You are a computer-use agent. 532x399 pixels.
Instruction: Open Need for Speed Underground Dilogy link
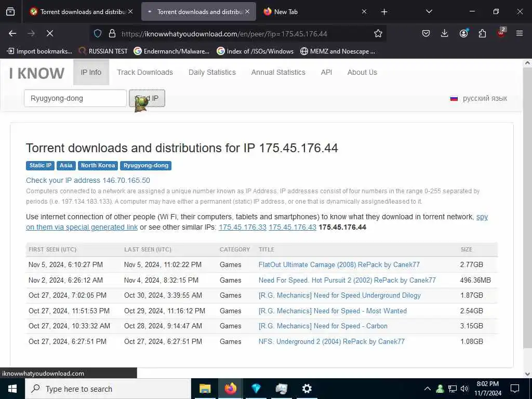pyautogui.click(x=340, y=296)
